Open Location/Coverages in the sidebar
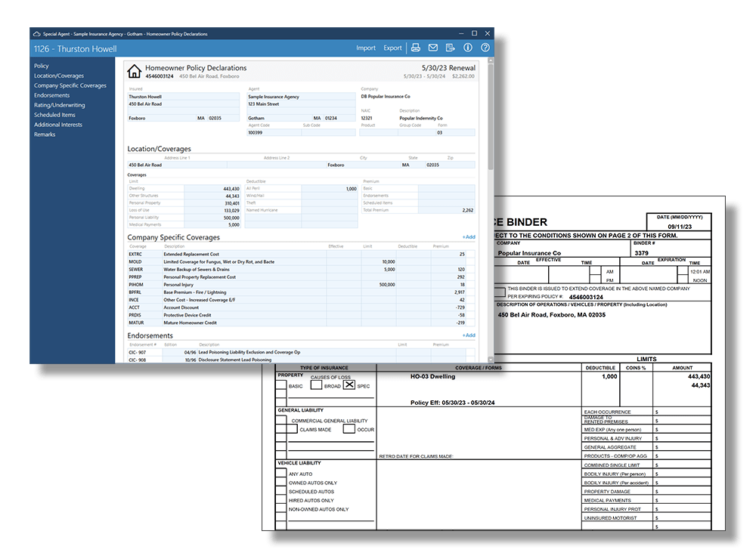Screen dimensions: 756x559 point(59,76)
